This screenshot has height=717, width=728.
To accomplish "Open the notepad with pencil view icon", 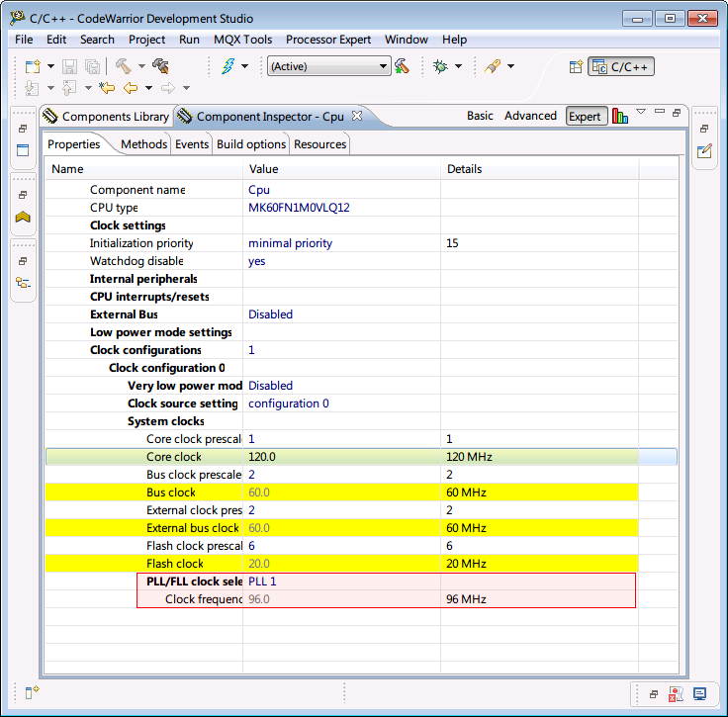I will point(704,151).
